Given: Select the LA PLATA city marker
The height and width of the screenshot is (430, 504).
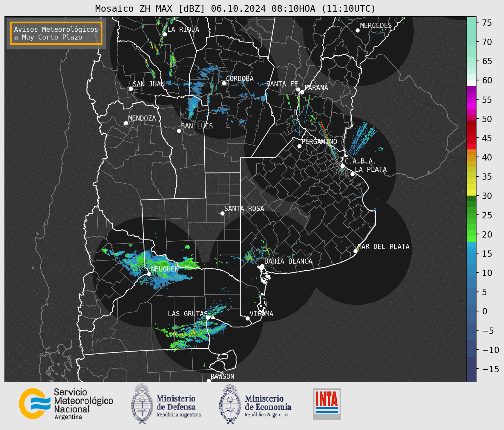Looking at the screenshot, I should pyautogui.click(x=353, y=174).
